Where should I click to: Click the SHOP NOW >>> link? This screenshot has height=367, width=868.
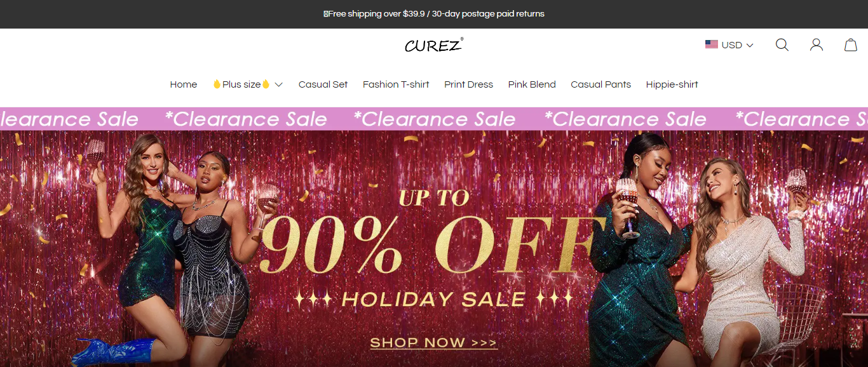433,343
